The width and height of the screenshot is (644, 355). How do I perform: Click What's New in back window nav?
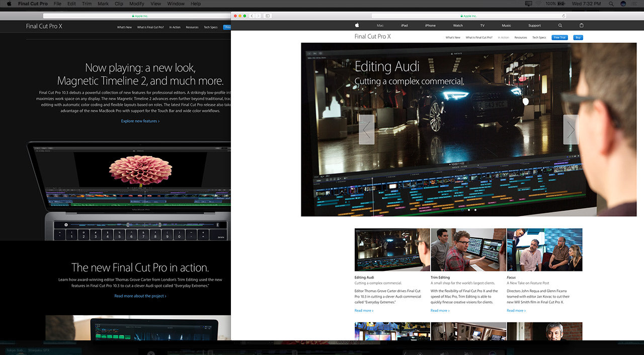pos(124,27)
